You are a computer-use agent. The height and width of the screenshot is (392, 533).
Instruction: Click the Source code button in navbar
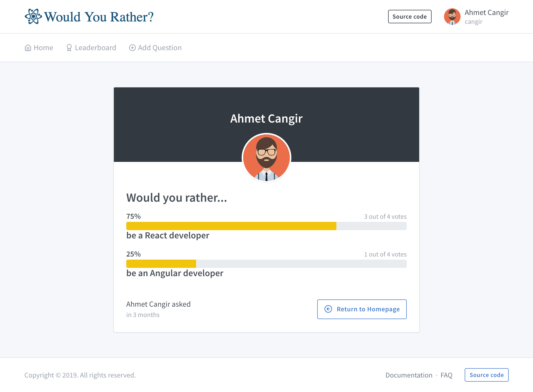click(410, 17)
